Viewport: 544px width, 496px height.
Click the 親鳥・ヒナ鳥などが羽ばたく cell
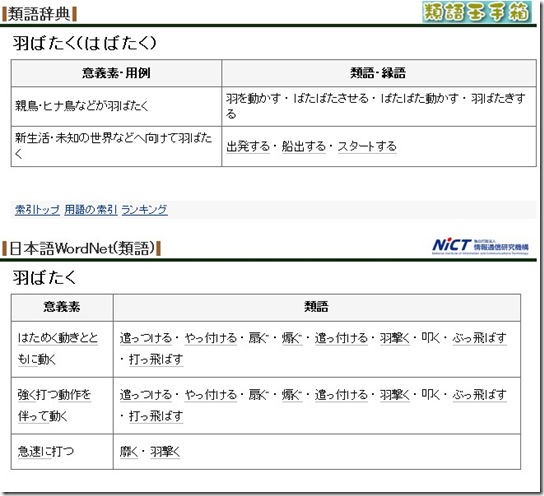tap(116, 106)
